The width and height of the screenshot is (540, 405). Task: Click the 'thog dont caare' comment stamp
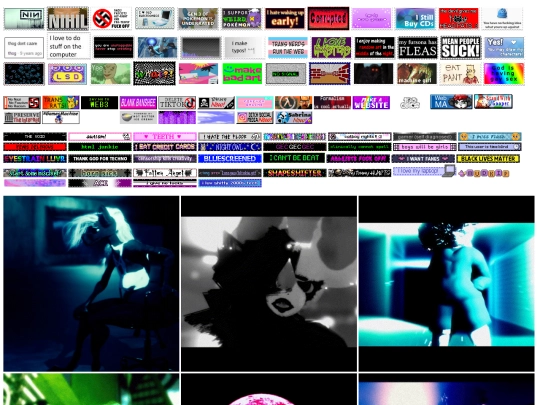click(24, 48)
